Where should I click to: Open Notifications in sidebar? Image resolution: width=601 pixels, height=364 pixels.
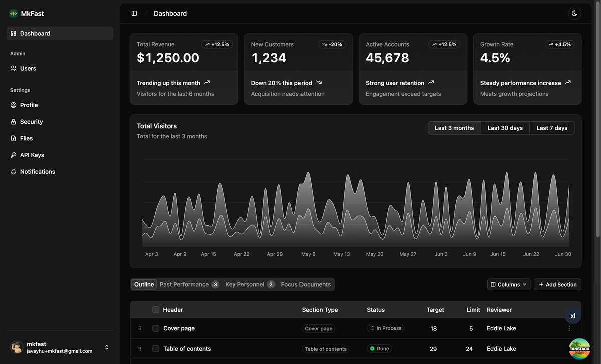click(38, 172)
